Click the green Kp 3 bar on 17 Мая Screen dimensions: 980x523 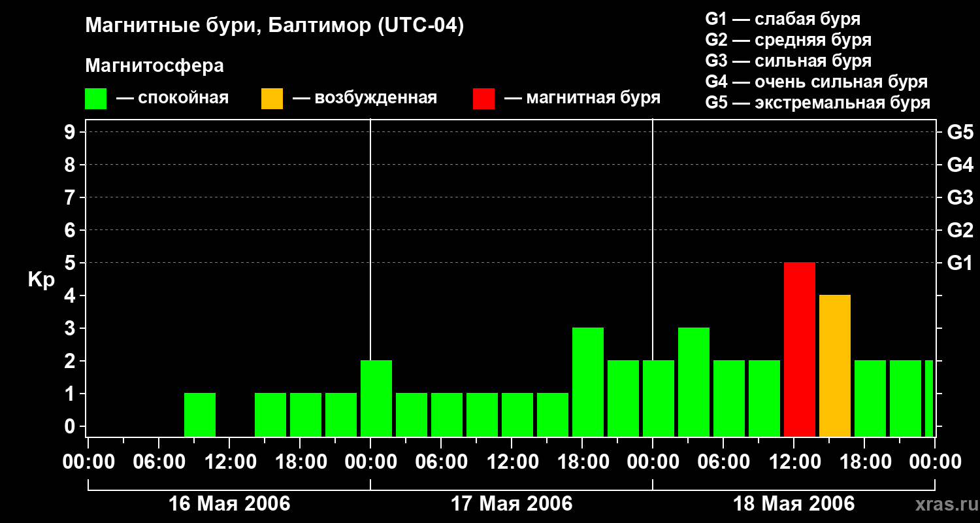(x=588, y=382)
